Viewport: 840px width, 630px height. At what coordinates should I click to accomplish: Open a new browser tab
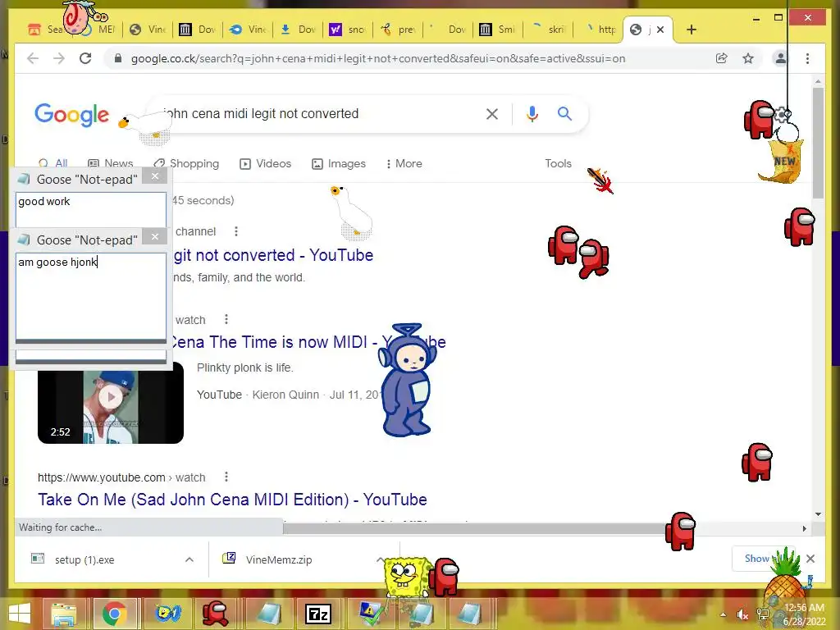(x=692, y=30)
